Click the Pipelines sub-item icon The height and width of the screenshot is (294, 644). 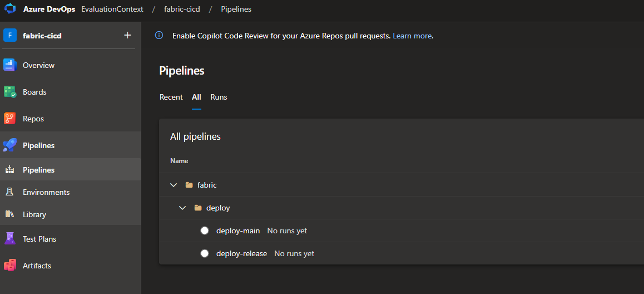9,169
